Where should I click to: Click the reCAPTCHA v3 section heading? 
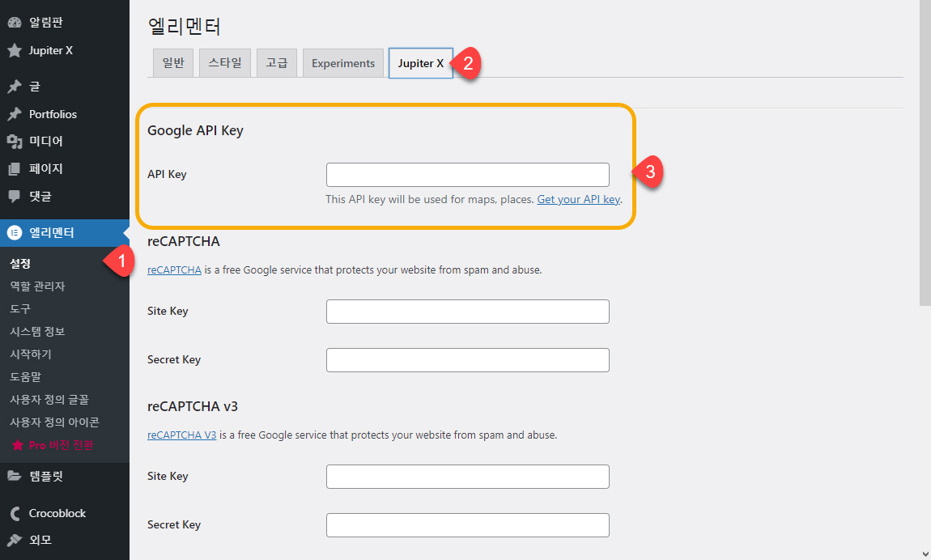click(x=193, y=406)
